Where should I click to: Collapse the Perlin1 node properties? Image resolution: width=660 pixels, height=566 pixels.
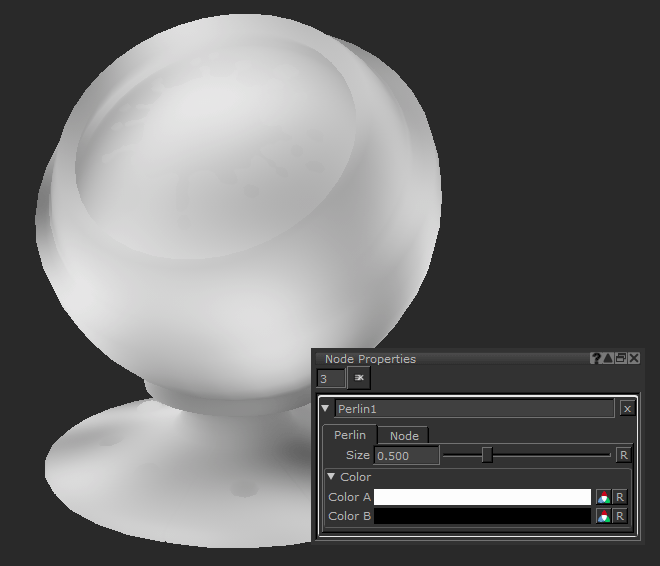coord(326,409)
